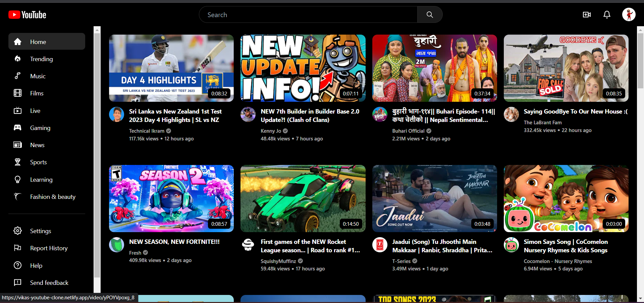Click the Send feedback icon
The height and width of the screenshot is (303, 644).
point(17,283)
